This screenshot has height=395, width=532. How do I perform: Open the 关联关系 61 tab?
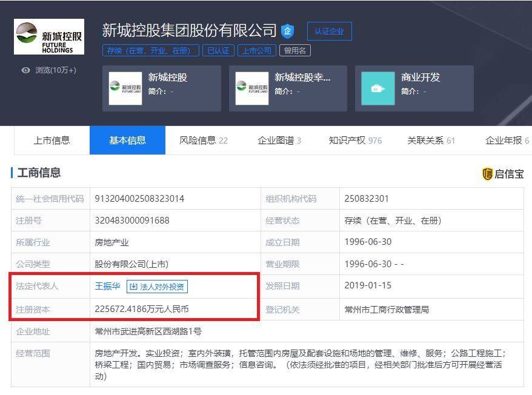pos(431,140)
